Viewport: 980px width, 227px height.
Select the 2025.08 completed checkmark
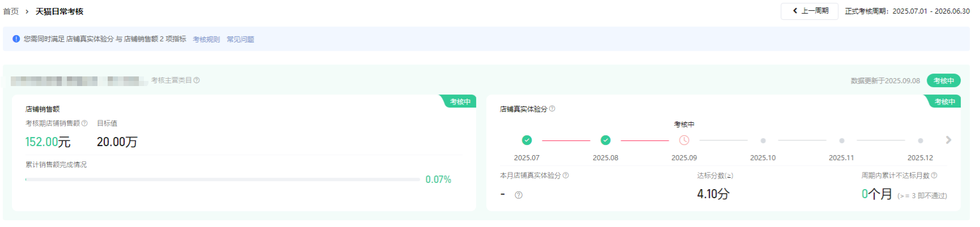click(x=605, y=140)
